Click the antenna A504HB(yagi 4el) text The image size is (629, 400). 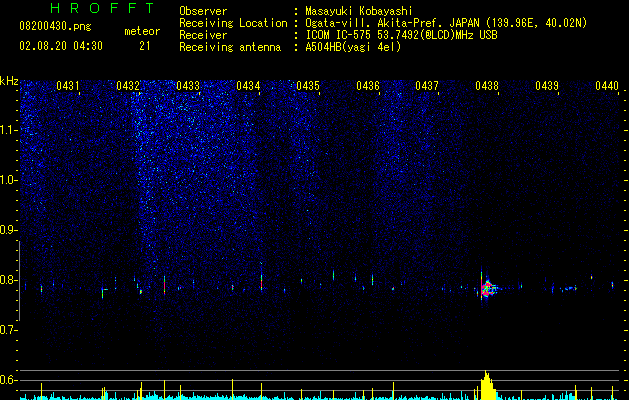[353, 47]
